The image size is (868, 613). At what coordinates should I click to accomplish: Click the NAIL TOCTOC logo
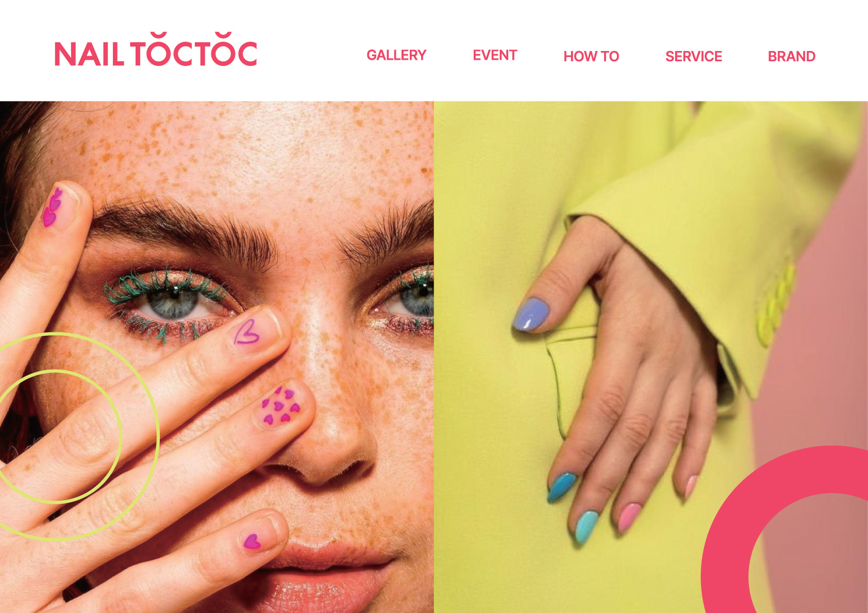pyautogui.click(x=156, y=49)
